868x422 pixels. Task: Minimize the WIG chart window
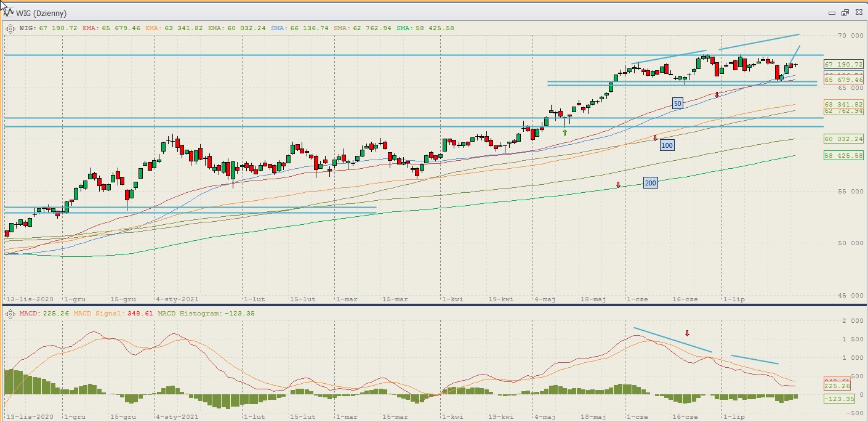click(x=832, y=13)
